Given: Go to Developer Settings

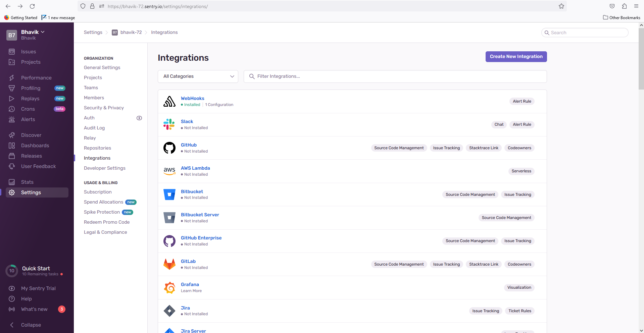Looking at the screenshot, I should (105, 168).
